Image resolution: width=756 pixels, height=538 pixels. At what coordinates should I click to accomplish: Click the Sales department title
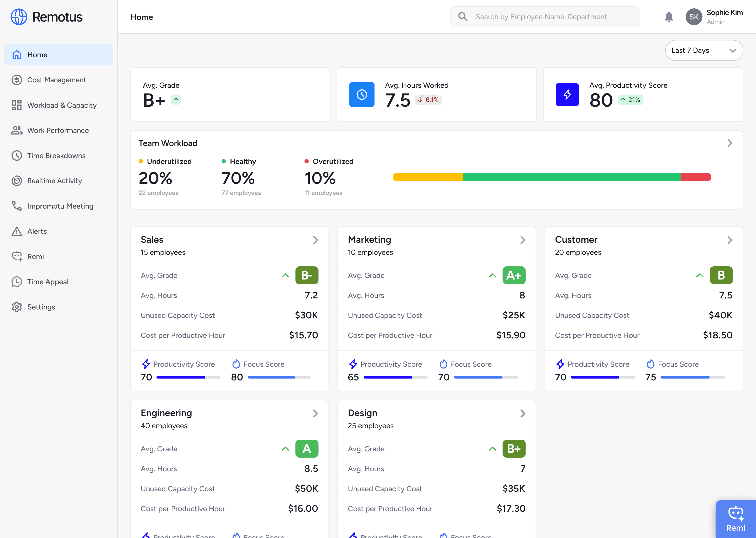point(152,240)
